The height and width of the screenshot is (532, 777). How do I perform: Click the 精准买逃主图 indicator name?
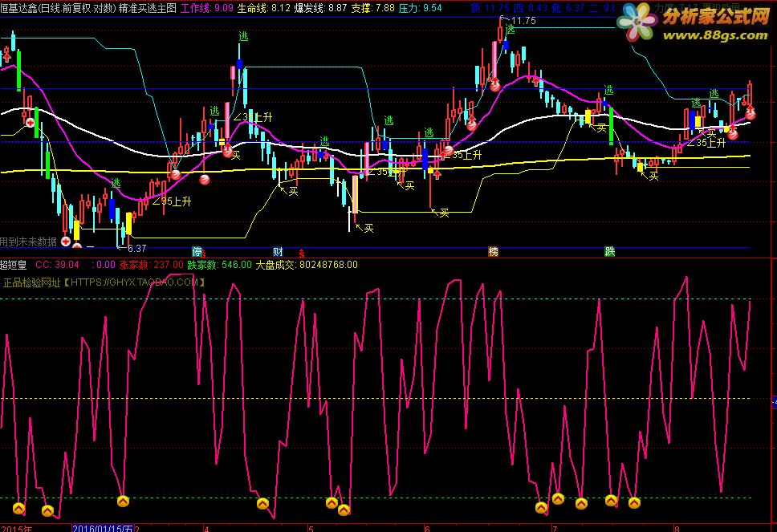click(148, 8)
